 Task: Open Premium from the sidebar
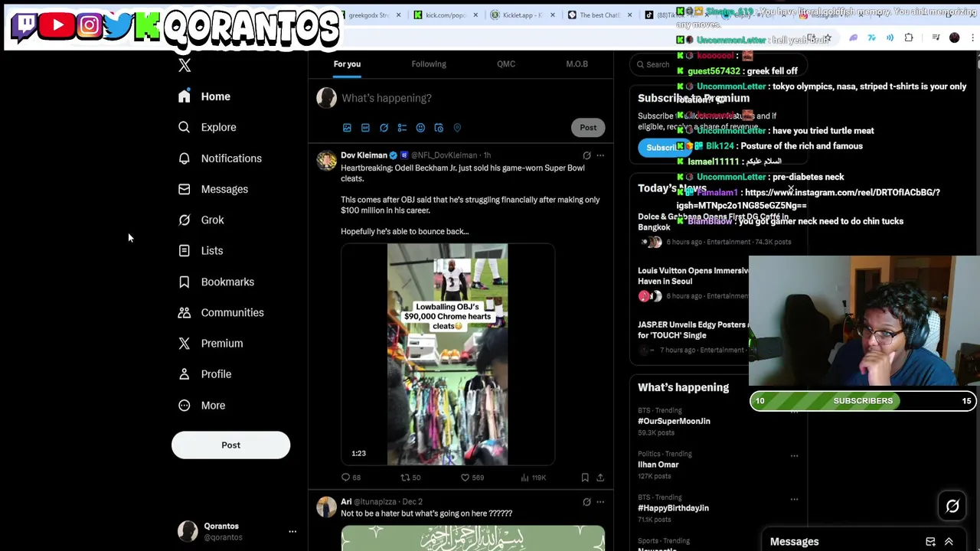(210, 344)
